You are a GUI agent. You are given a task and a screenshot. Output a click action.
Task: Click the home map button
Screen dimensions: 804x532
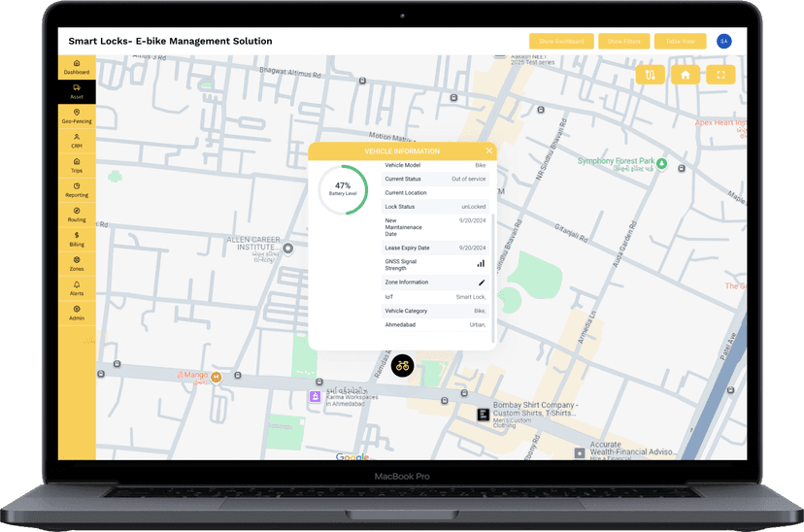point(686,75)
